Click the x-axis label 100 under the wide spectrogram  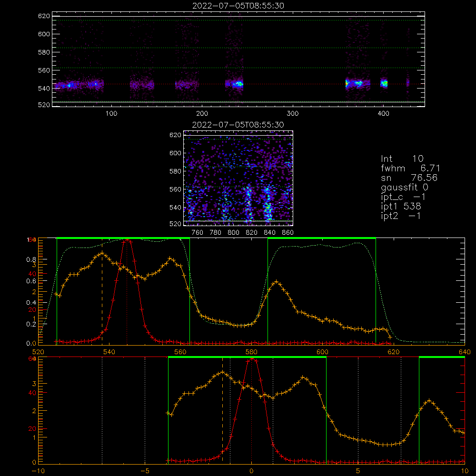click(x=111, y=114)
